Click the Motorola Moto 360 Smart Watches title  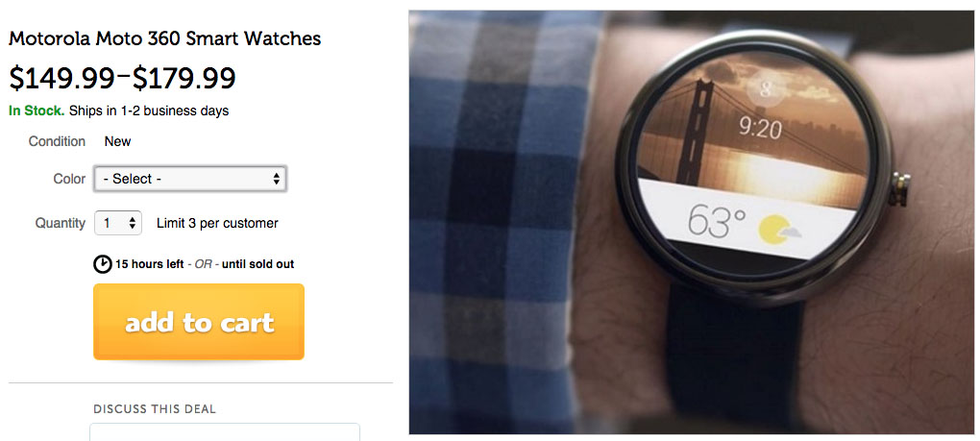click(164, 38)
